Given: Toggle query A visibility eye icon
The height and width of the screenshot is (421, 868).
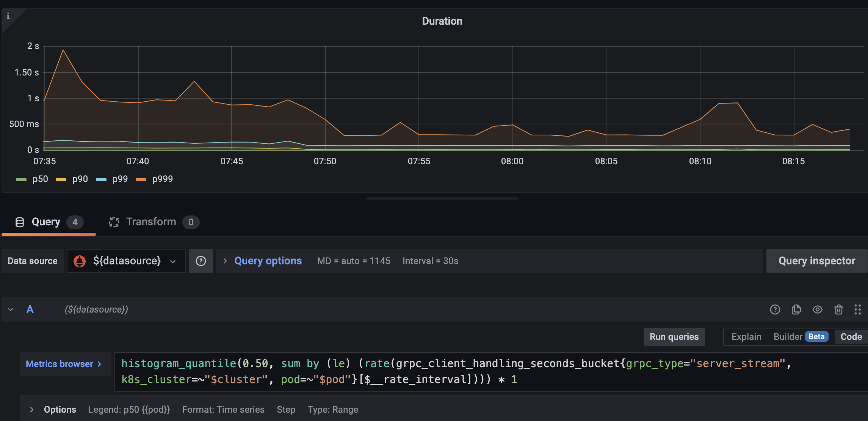Looking at the screenshot, I should (x=817, y=309).
